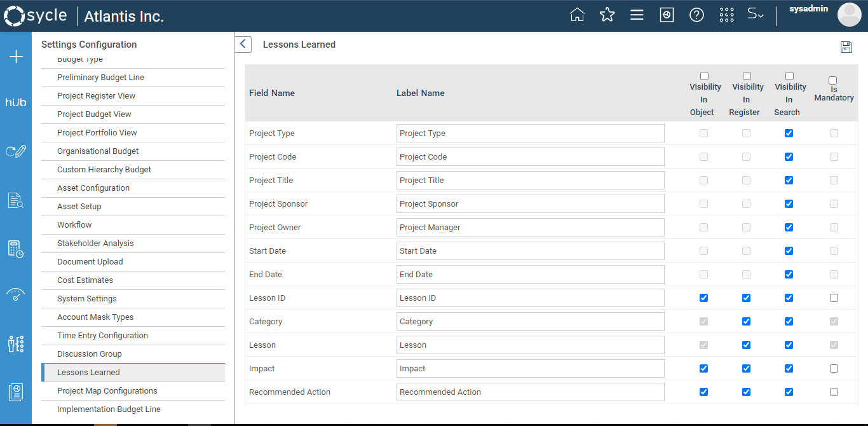
Task: Click Atlantis Inc. company name
Action: (124, 17)
